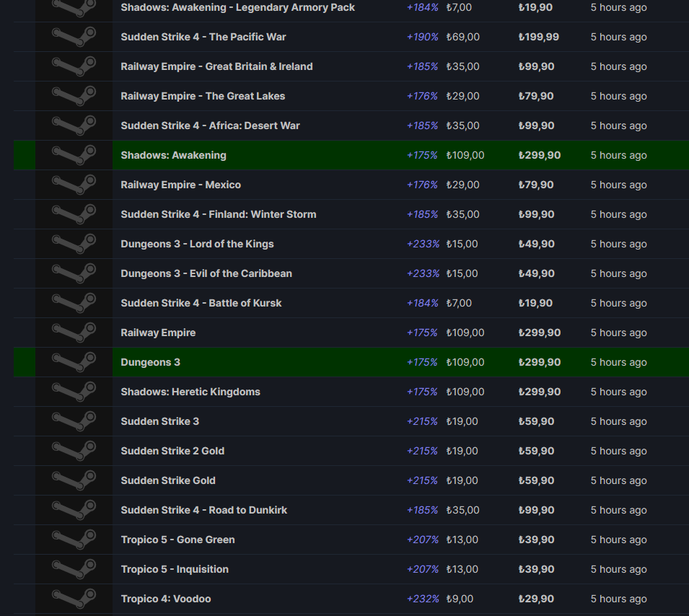This screenshot has width=689, height=616.
Task: Click '5 hours ago' in Shadows: Heretic Kingdoms row
Action: (x=619, y=392)
